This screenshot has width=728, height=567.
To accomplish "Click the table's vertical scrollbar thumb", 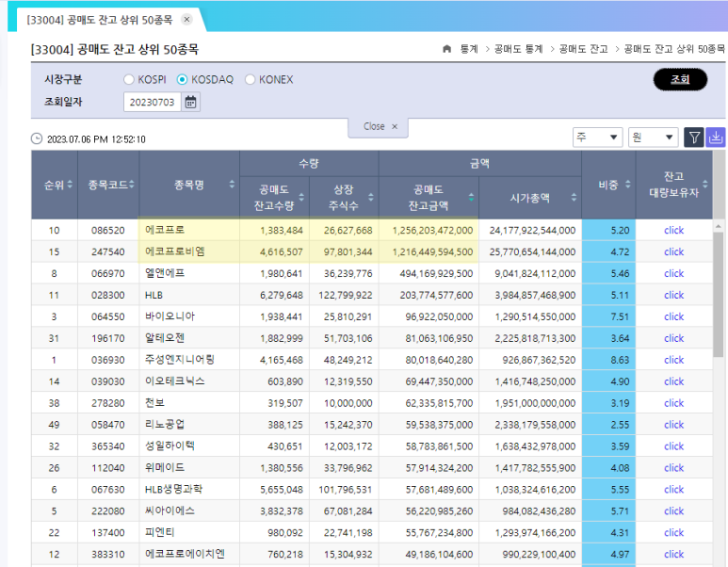I will pyautogui.click(x=719, y=295).
